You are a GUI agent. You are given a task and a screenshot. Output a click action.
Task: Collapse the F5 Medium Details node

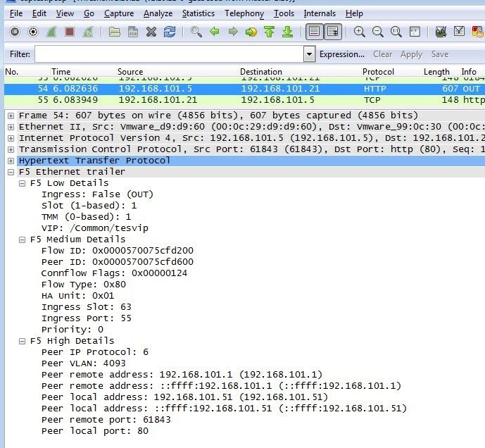click(22, 240)
